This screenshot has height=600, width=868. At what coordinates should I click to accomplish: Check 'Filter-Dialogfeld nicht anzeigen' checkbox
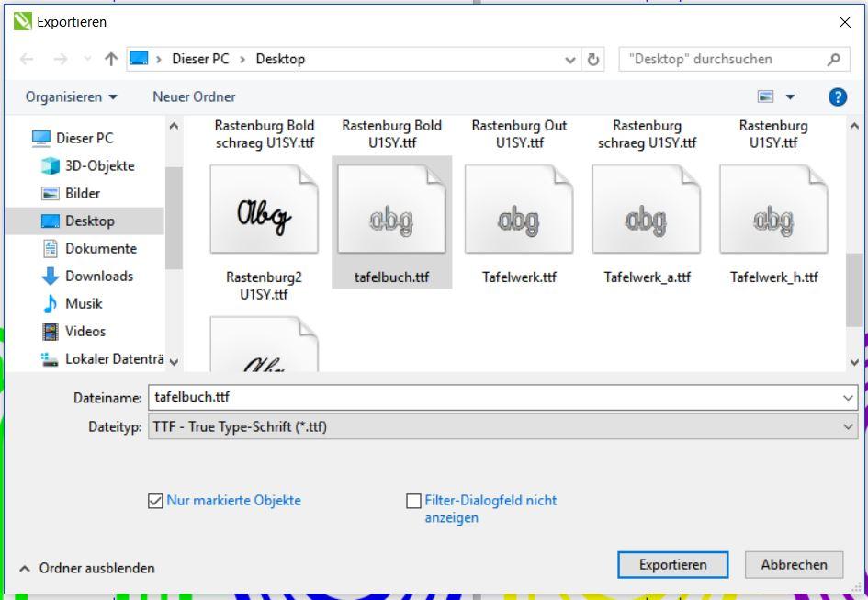pyautogui.click(x=413, y=501)
